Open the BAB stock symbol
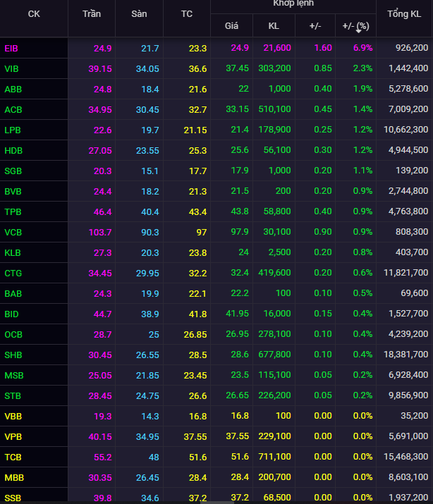433x504 pixels. 13,294
